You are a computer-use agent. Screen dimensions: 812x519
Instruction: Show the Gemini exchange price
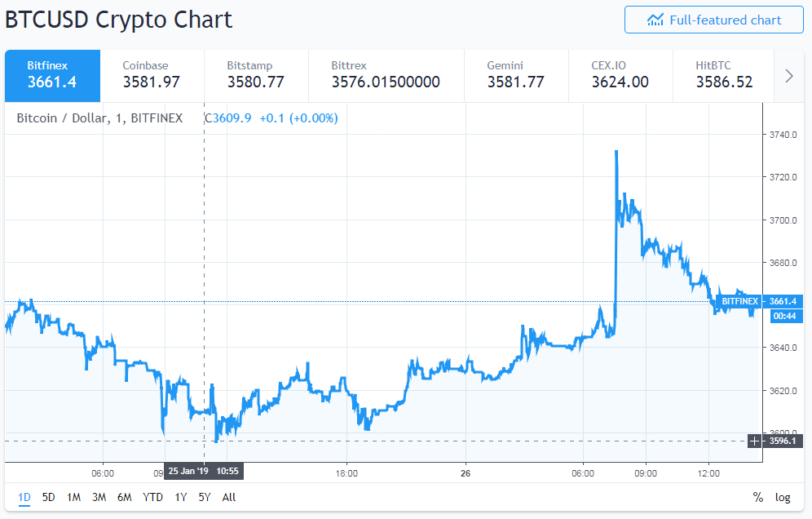[x=516, y=75]
